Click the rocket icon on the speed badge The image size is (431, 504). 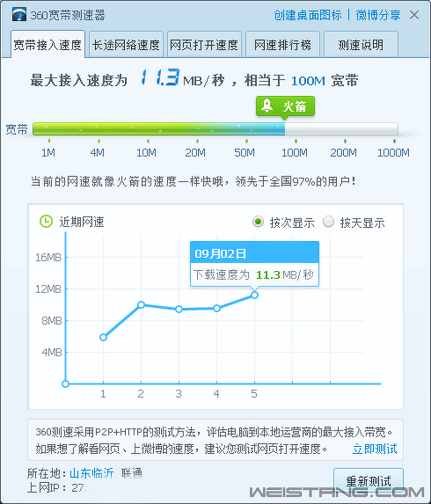click(267, 106)
